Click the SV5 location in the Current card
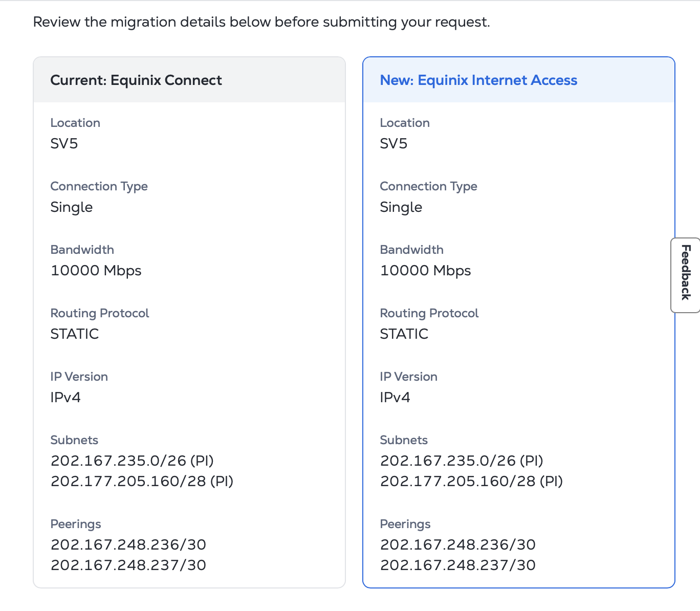 pyautogui.click(x=64, y=143)
